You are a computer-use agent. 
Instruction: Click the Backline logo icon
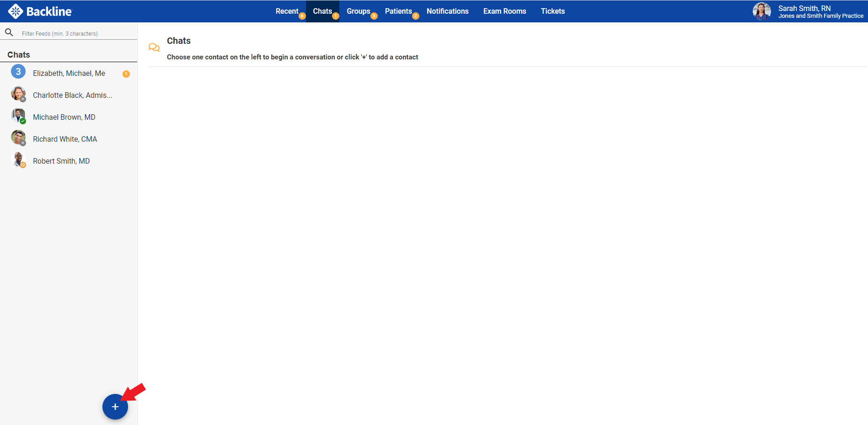(x=16, y=11)
